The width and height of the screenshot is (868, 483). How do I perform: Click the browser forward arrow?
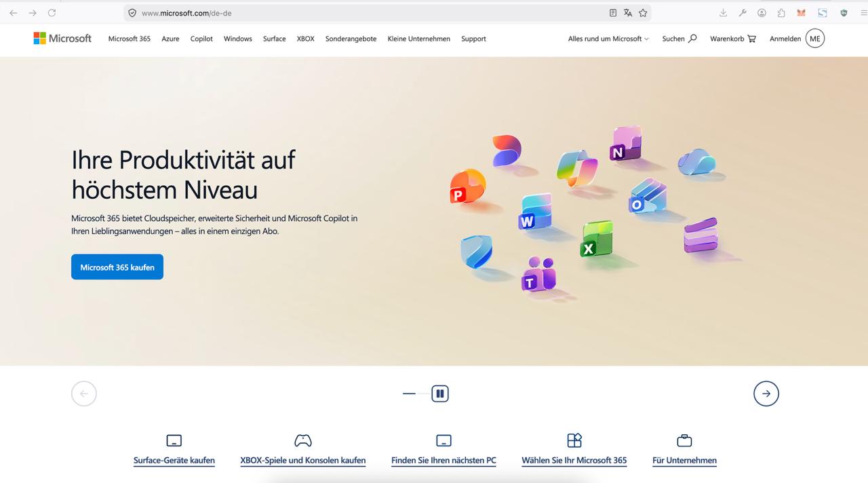point(32,13)
